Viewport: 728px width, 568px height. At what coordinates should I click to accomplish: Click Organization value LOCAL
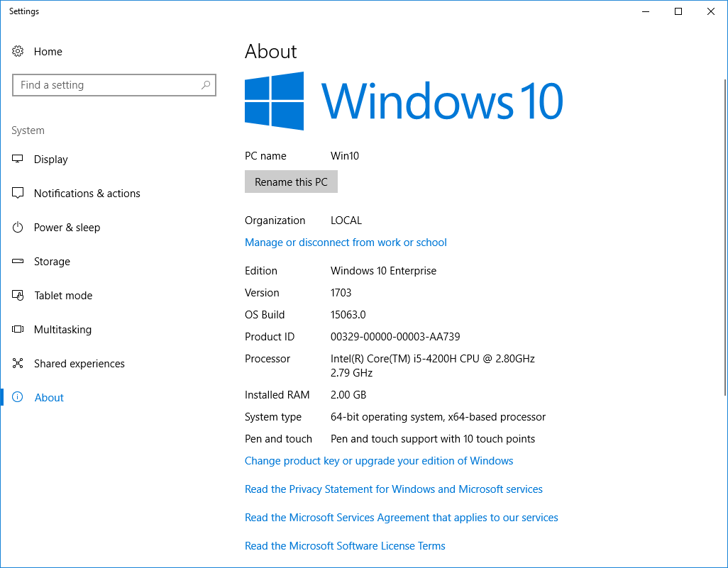pyautogui.click(x=346, y=221)
